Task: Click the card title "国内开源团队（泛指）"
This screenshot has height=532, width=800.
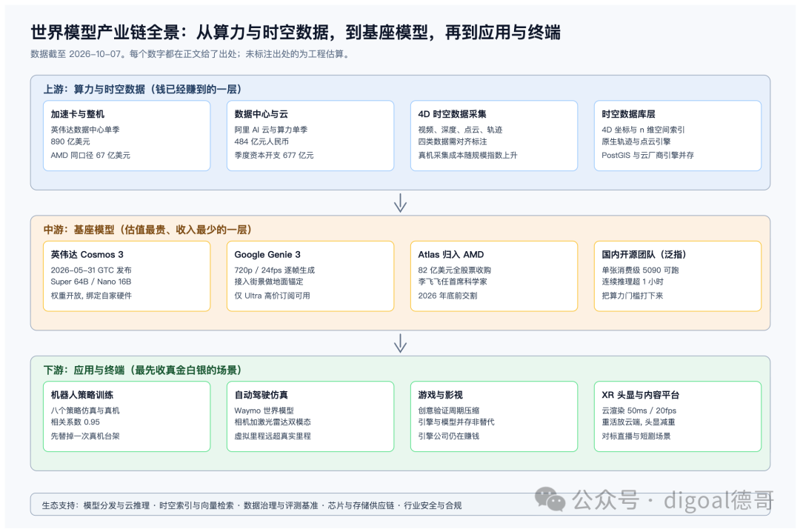Action: pyautogui.click(x=644, y=254)
